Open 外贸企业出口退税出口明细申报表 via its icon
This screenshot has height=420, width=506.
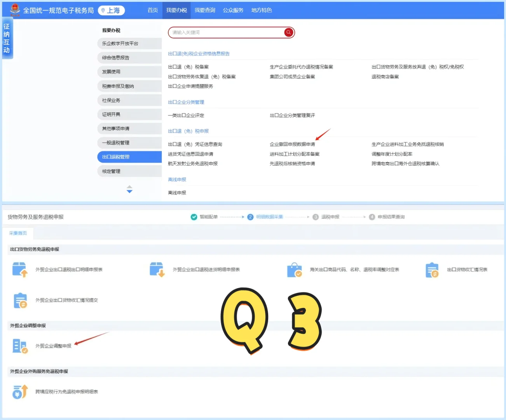pos(20,269)
